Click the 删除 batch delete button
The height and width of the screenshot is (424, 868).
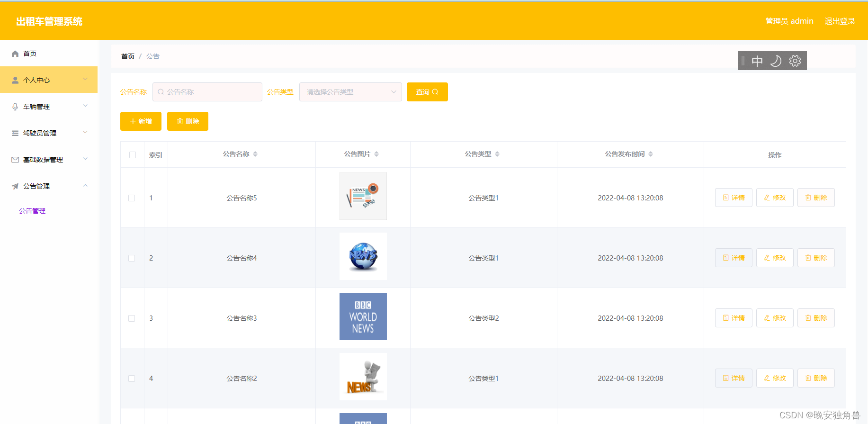click(188, 121)
